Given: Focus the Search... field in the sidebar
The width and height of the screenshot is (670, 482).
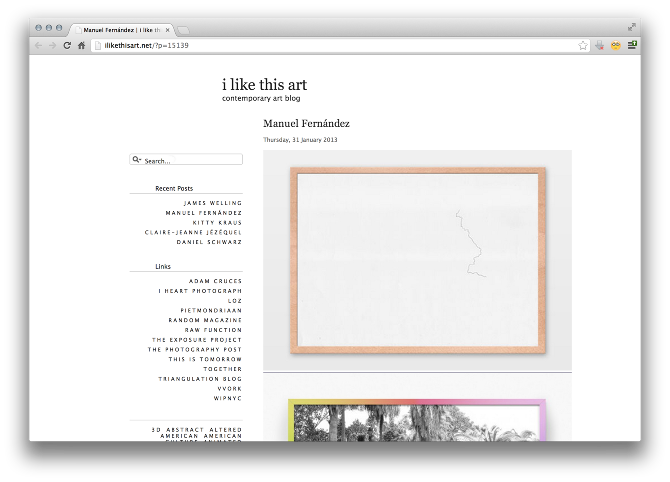Looking at the screenshot, I should 186,159.
